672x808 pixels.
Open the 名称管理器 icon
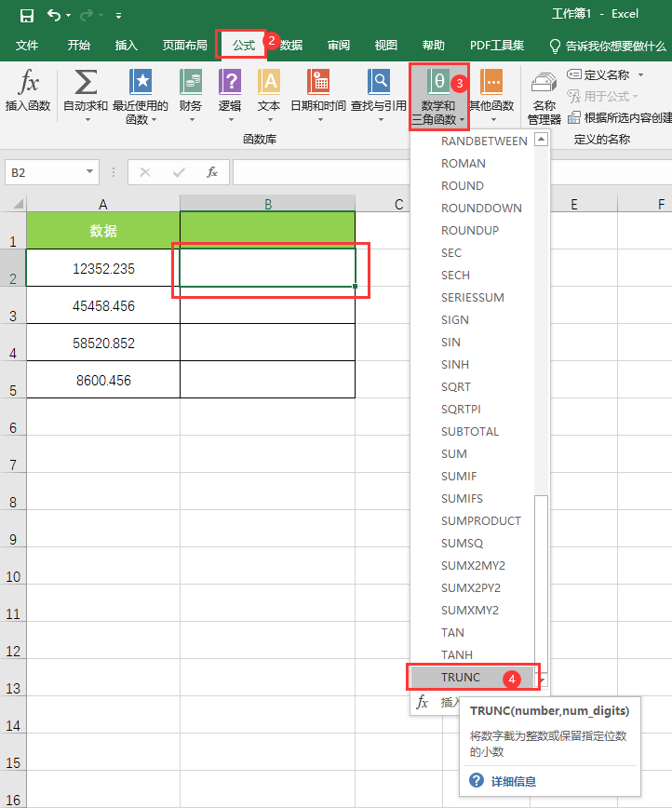[x=544, y=84]
